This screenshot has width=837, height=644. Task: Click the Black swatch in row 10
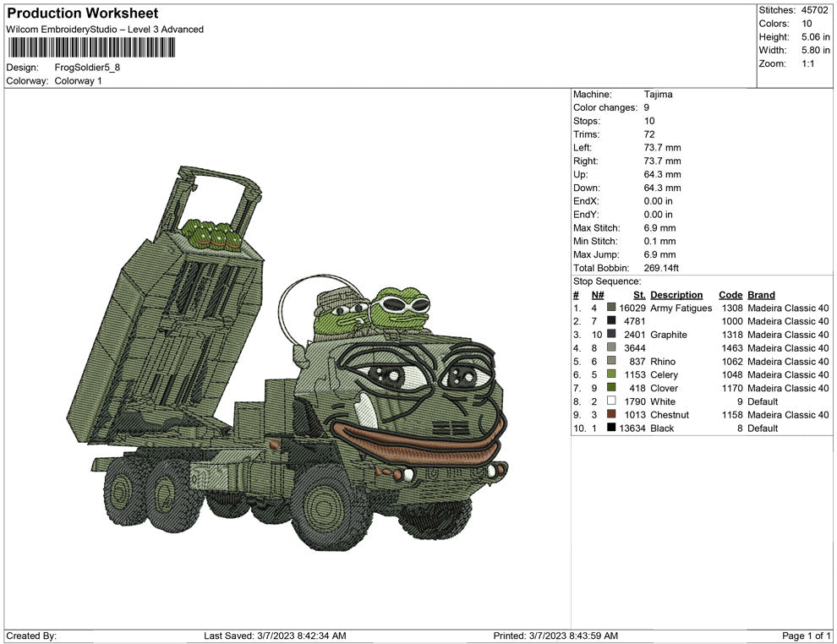click(611, 428)
